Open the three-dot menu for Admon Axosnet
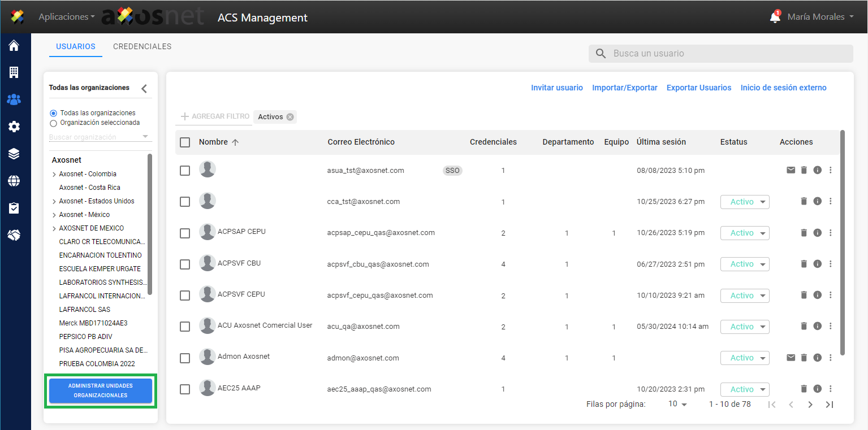This screenshot has width=868, height=430. (830, 358)
